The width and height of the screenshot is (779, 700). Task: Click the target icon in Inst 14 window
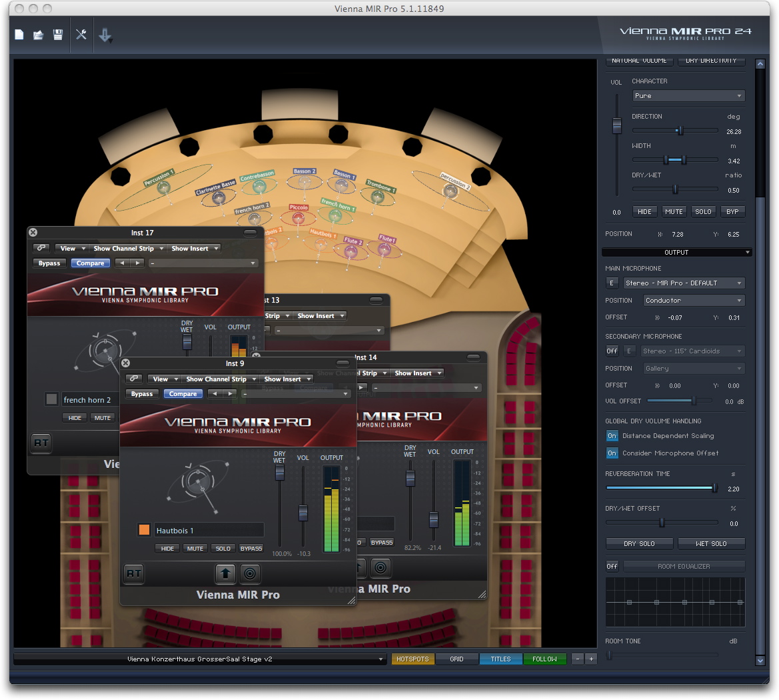(381, 567)
